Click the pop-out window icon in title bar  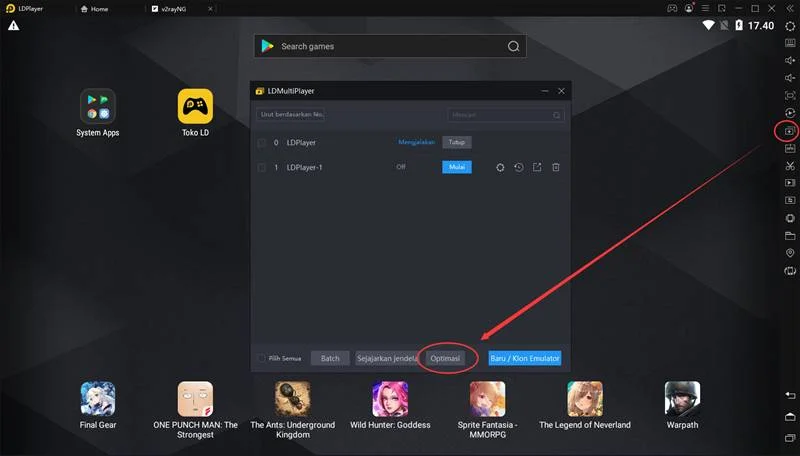click(721, 9)
